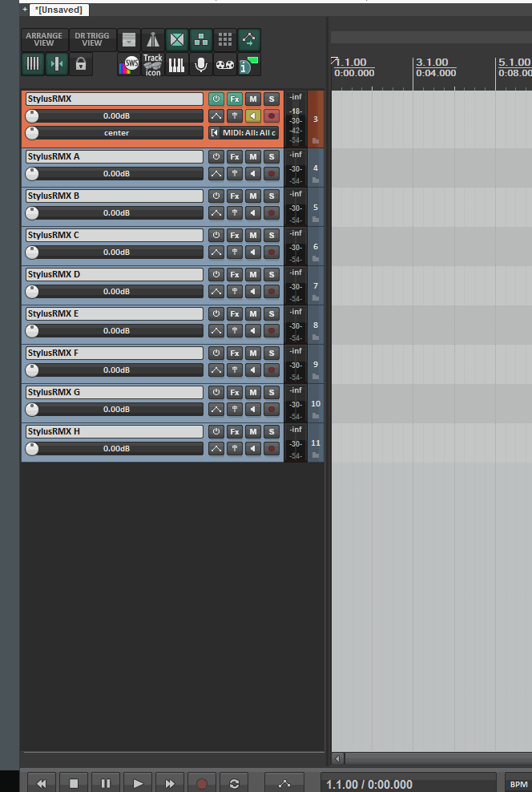Toggle auto-crossfade toolbar icon
The height and width of the screenshot is (792, 532).
click(x=176, y=39)
